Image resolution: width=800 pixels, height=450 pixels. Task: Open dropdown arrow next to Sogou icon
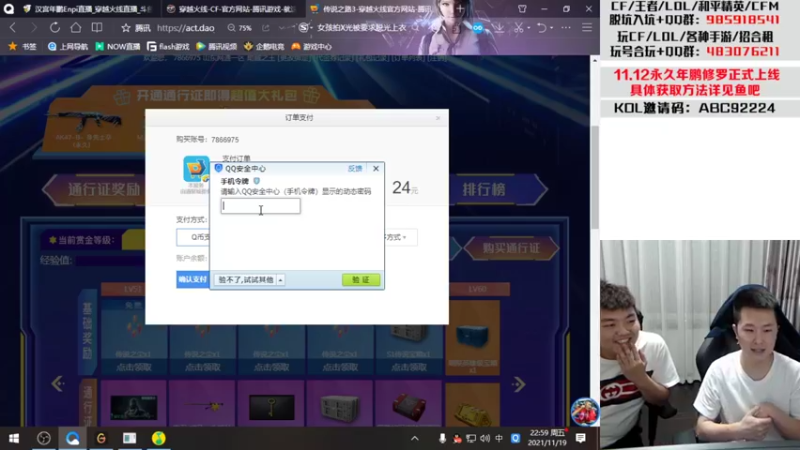(313, 28)
